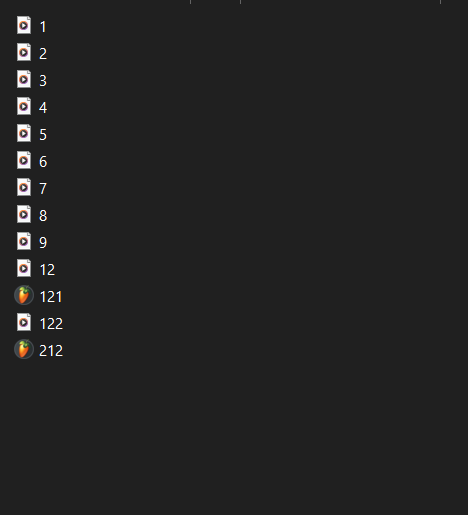Select the file name 122

51,324
